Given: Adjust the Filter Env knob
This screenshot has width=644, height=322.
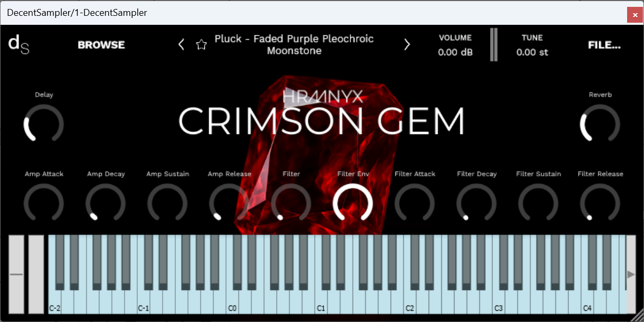Looking at the screenshot, I should (x=353, y=204).
